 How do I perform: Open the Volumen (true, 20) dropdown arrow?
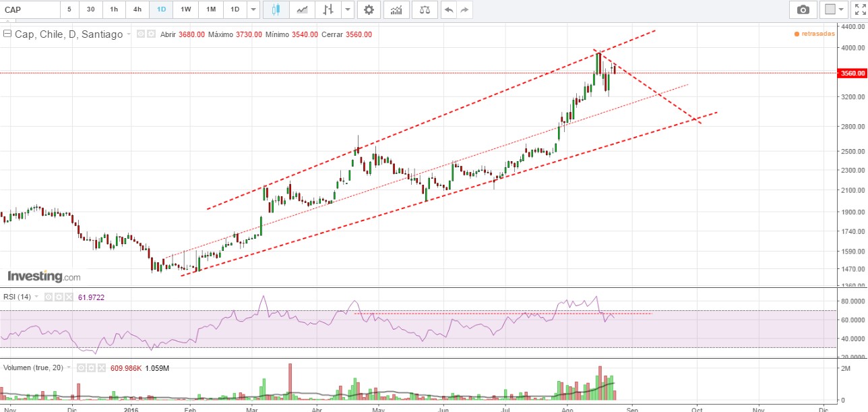click(68, 368)
